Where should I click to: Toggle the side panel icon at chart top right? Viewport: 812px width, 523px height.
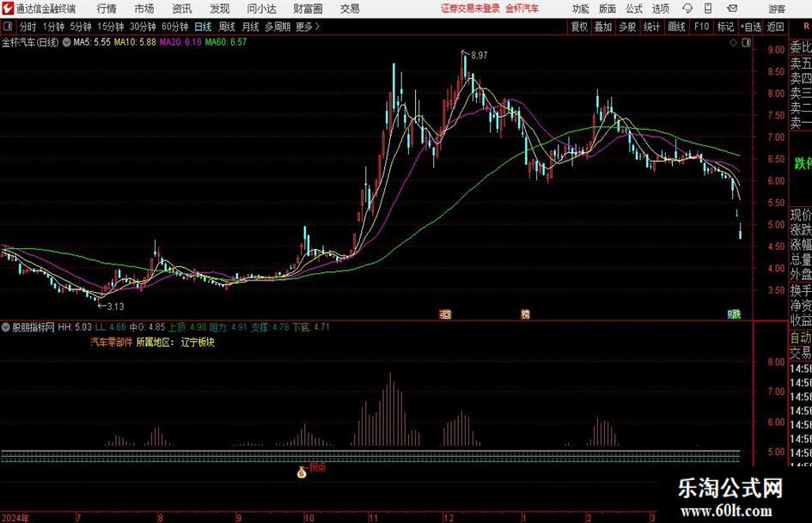[746, 43]
